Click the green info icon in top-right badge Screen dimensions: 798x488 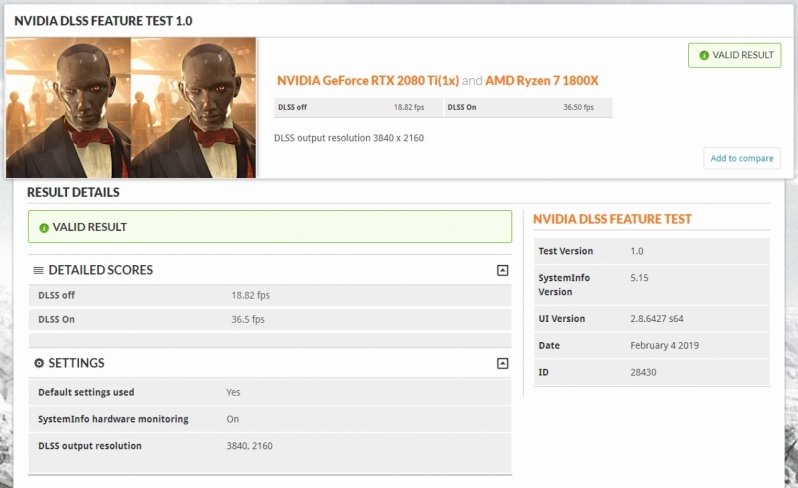coord(704,55)
